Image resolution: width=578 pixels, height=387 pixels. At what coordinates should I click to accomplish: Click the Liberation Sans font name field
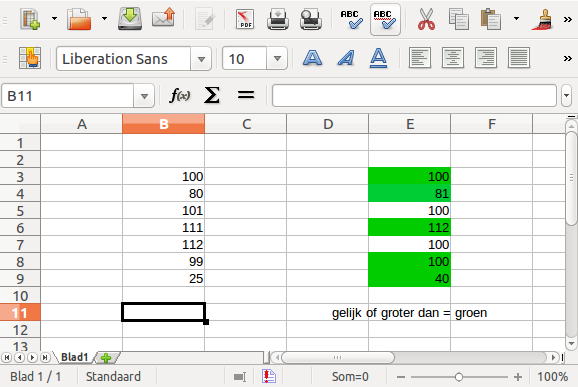pyautogui.click(x=123, y=59)
